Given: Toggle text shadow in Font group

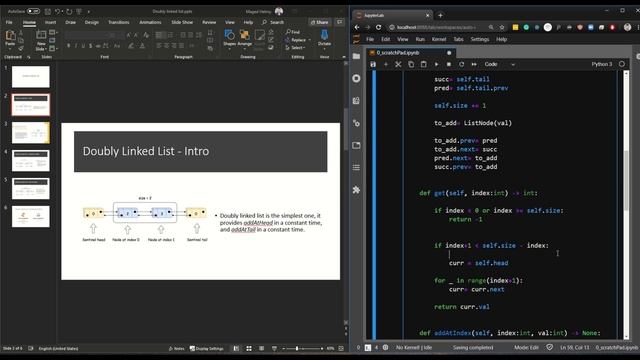Looking at the screenshot, I should pyautogui.click(x=91, y=46).
